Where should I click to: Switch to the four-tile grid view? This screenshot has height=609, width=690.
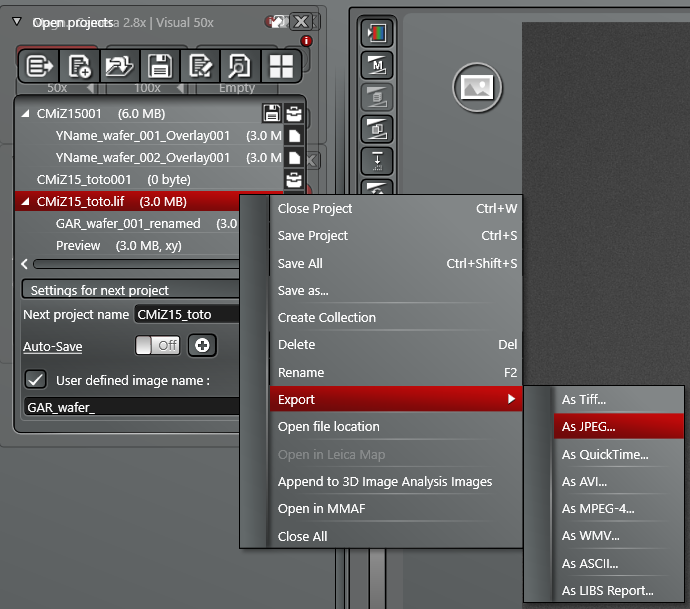click(x=281, y=67)
